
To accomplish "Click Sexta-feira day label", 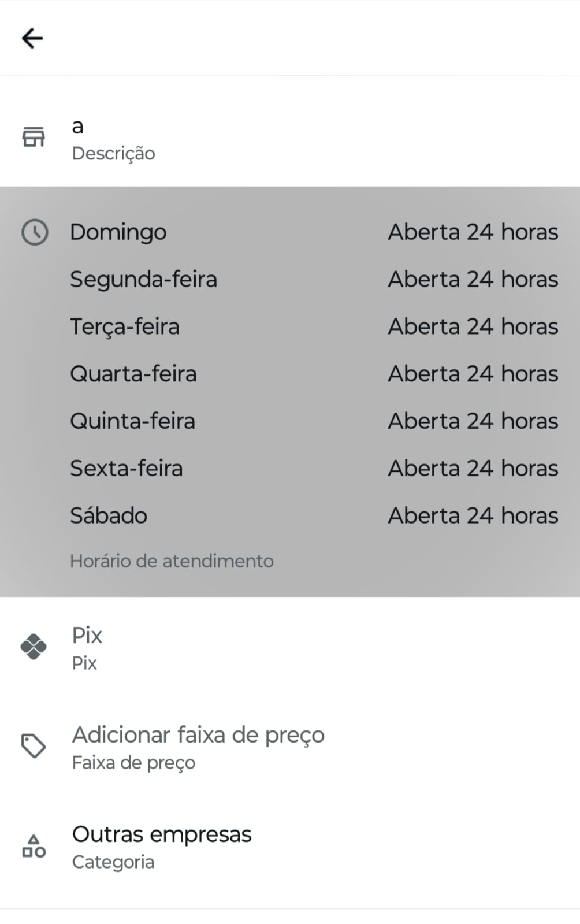I will click(x=126, y=469).
